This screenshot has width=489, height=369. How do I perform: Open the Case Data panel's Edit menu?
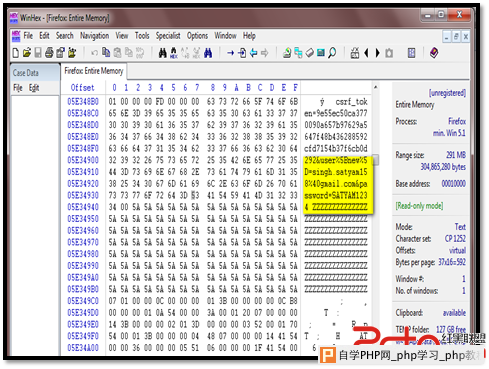pos(34,88)
